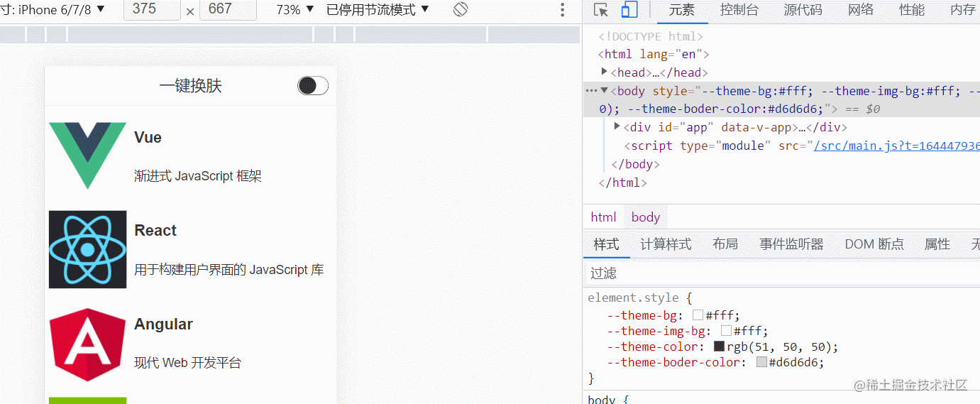Switch to the 计算样式 pane tab
This screenshot has width=980, height=404.
(x=666, y=244)
